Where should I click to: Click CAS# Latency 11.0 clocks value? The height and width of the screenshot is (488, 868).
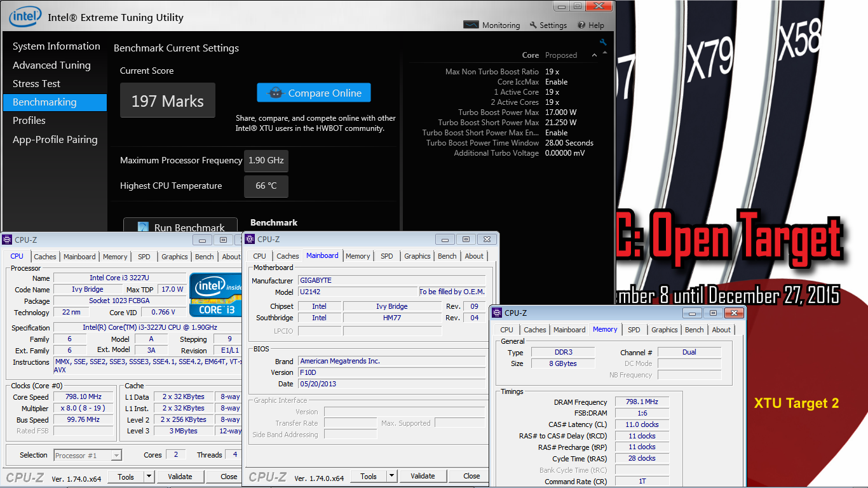(642, 424)
